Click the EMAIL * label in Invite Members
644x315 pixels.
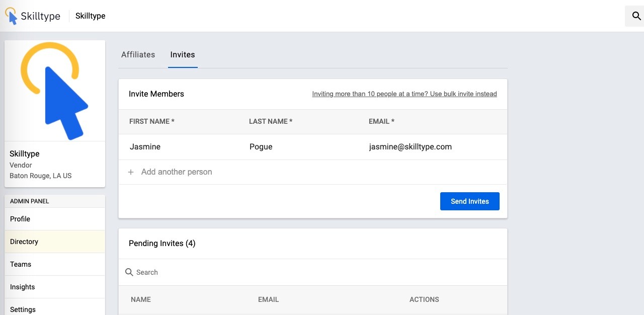point(381,122)
